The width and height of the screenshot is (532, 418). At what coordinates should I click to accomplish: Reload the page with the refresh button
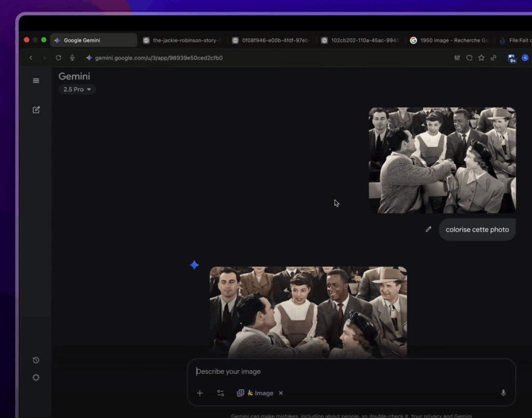click(x=58, y=58)
